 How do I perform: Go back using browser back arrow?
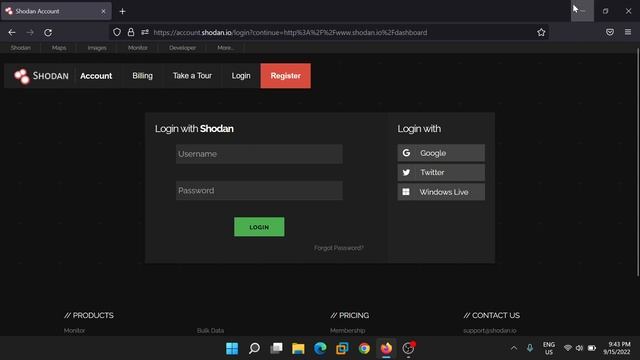[12, 32]
